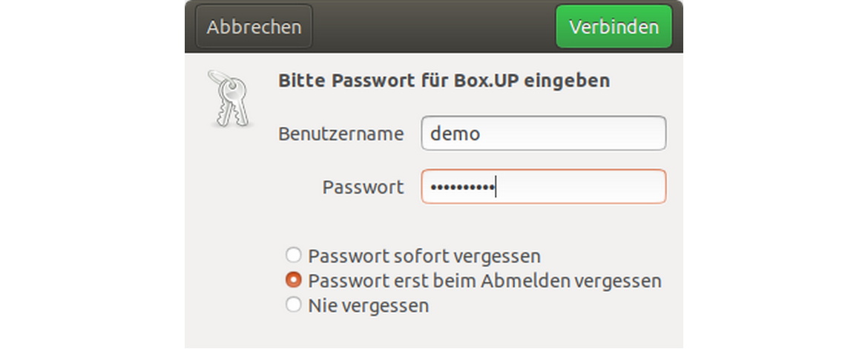Focus the Passwort input field
The image size is (868, 349).
(543, 187)
